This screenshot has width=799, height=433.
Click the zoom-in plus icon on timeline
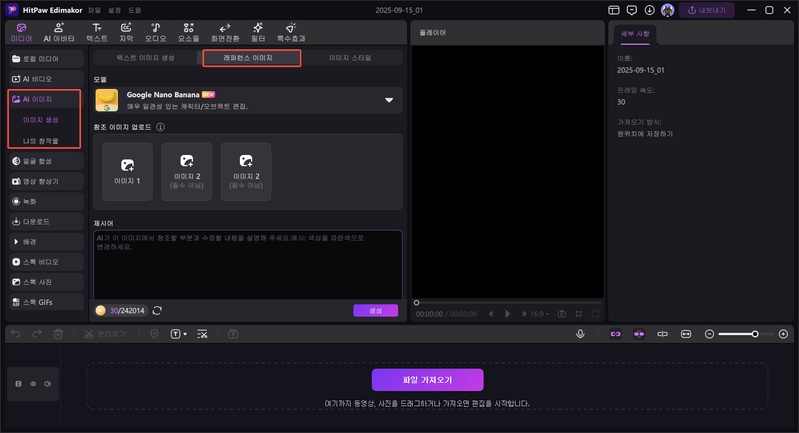pos(783,333)
